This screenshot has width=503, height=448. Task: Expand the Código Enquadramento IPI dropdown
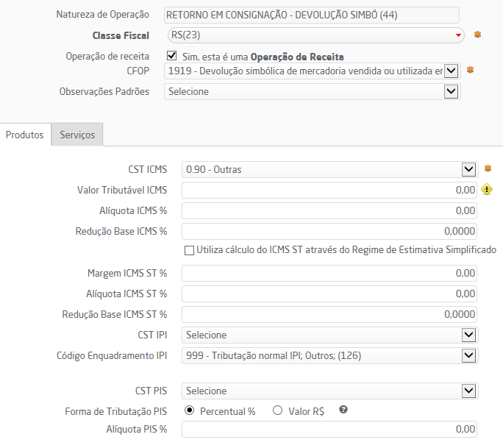point(468,356)
